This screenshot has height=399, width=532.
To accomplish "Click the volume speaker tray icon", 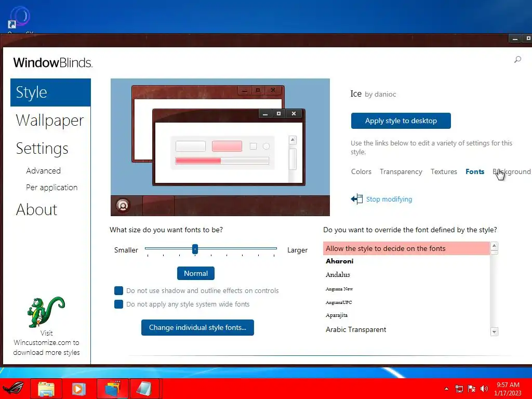I will pos(484,389).
